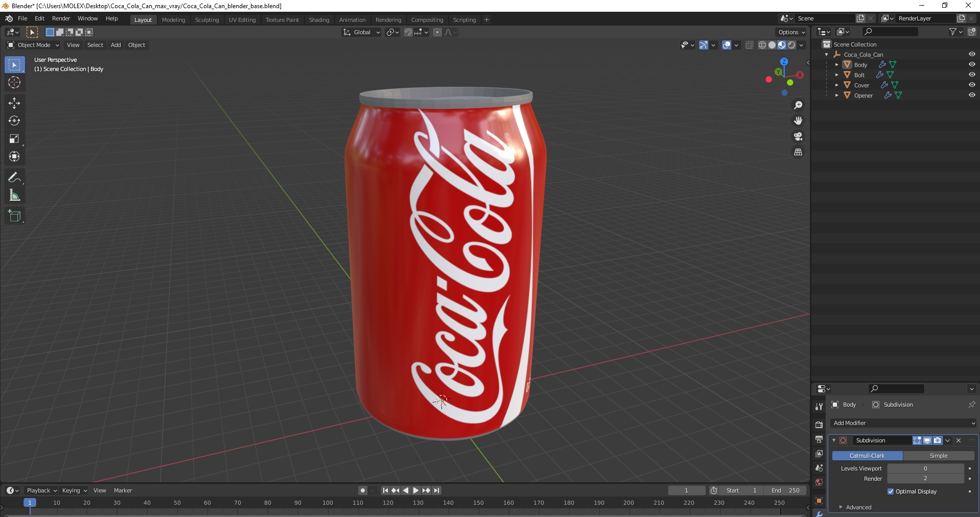Switch to Shading workspace tab

tap(319, 20)
